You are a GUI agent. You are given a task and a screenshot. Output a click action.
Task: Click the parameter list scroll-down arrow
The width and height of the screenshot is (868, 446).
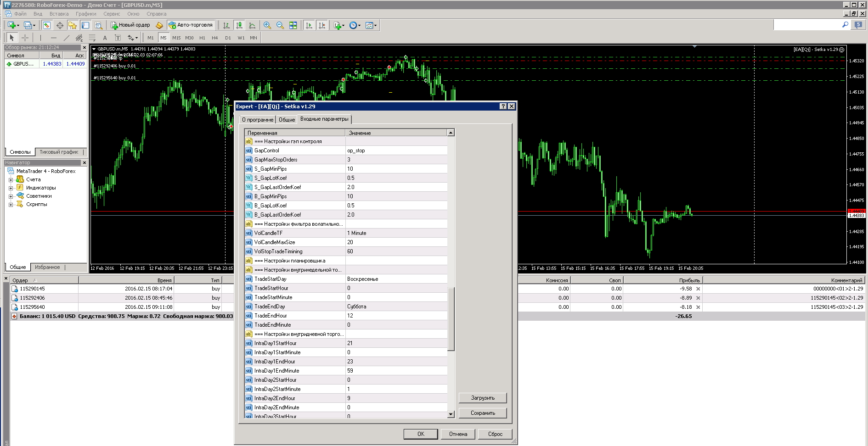(x=451, y=414)
